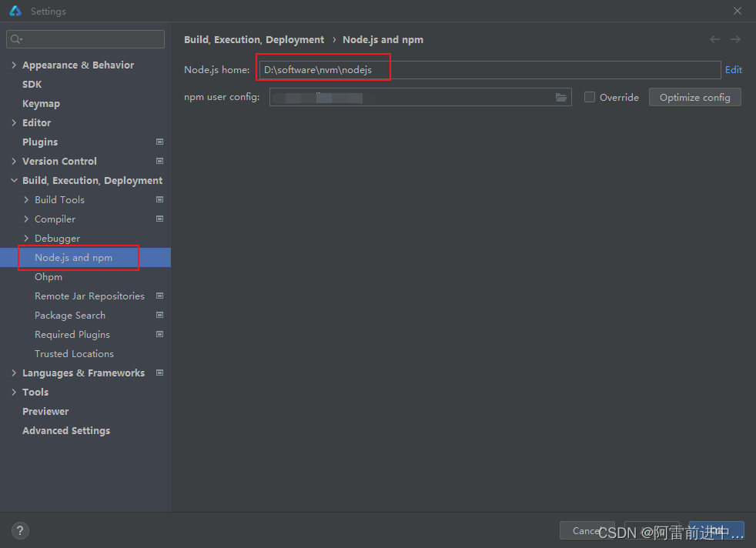
Task: Open the Previewer settings page
Action: (x=45, y=412)
